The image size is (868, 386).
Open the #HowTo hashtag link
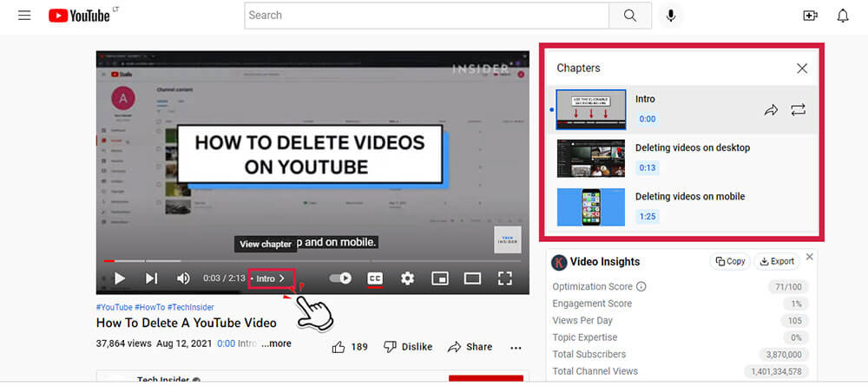(x=149, y=307)
